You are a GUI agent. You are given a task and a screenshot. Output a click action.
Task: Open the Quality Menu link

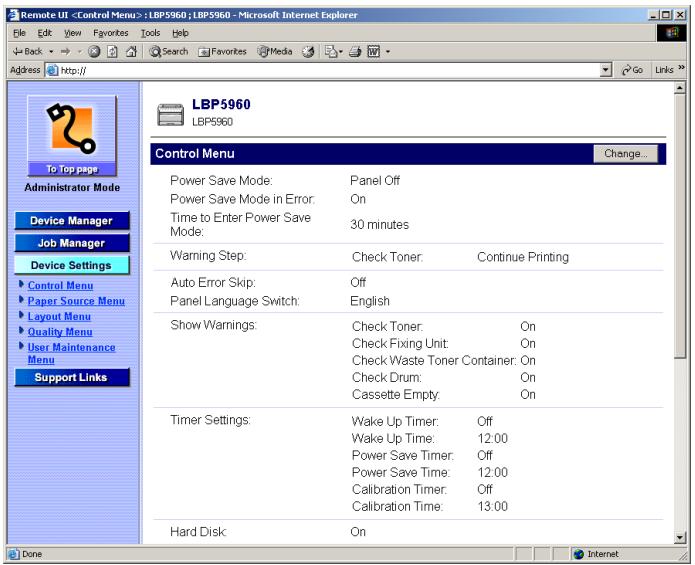(60, 332)
